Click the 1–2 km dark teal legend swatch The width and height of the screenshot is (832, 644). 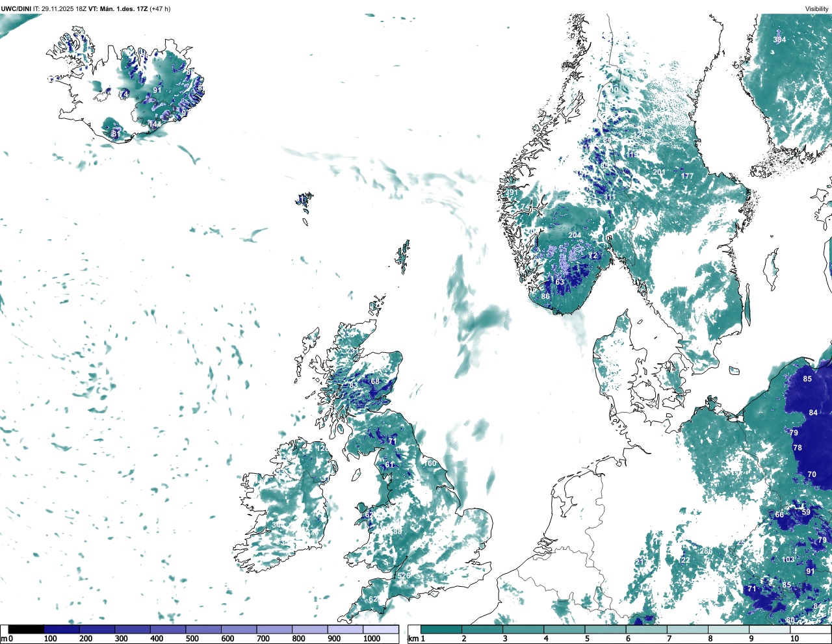click(x=441, y=630)
